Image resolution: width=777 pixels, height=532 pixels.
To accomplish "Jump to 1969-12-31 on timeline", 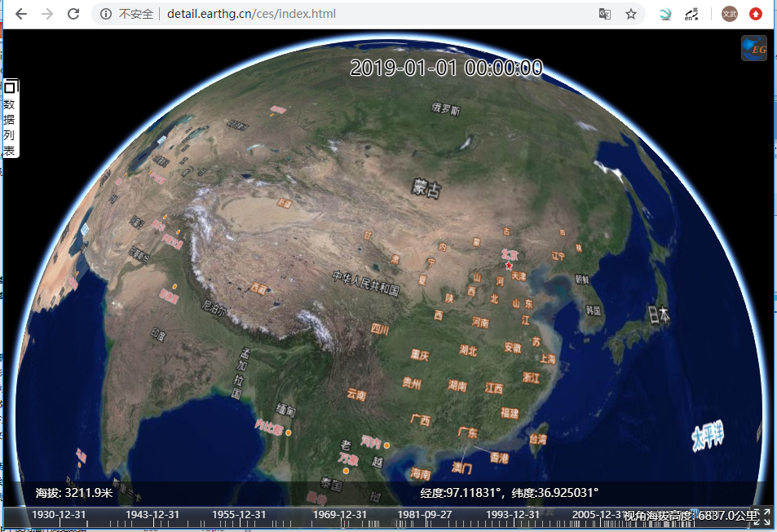I will 340,515.
